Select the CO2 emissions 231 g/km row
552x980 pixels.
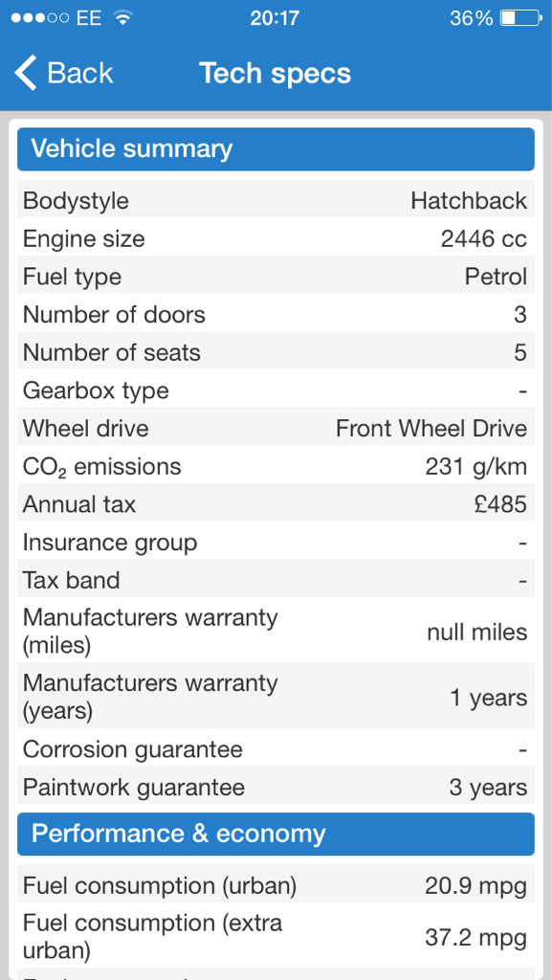(x=276, y=466)
